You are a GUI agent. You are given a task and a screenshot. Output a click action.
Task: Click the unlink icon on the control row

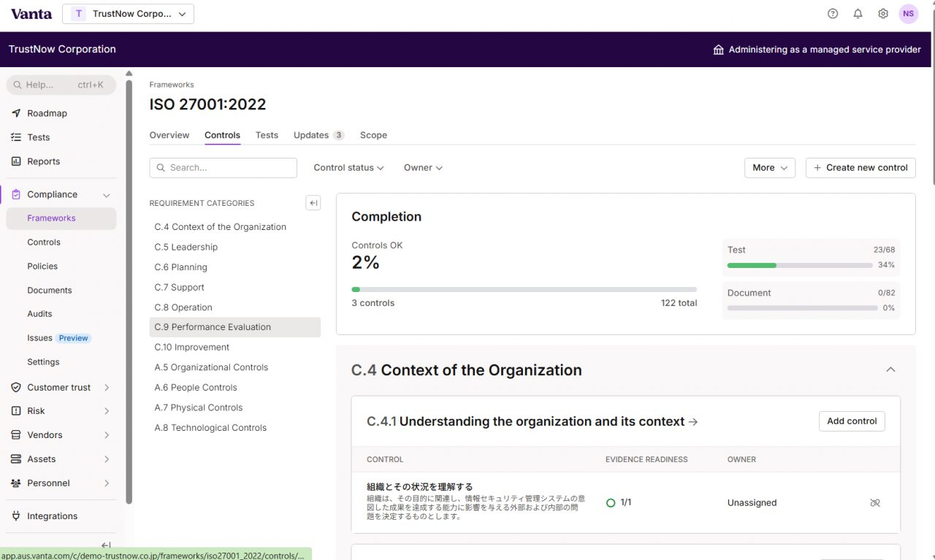(x=875, y=503)
